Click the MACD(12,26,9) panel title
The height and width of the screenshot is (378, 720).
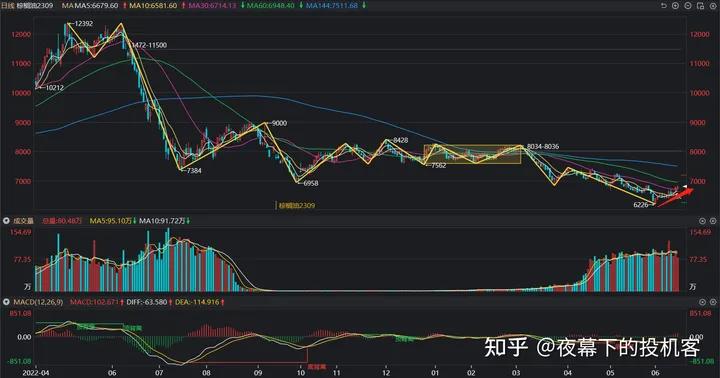click(39, 302)
